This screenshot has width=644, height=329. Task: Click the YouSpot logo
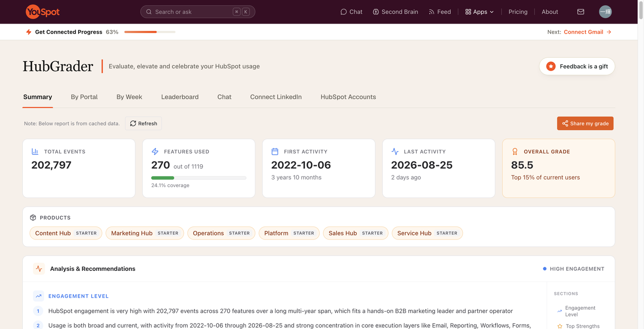(42, 12)
